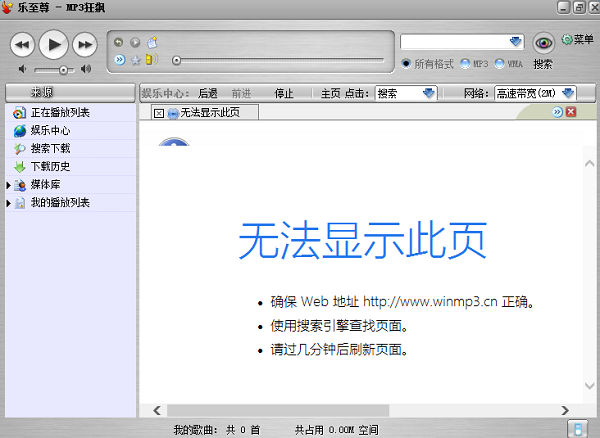
Task: Open 娱乐中心 in the sidebar
Action: tap(50, 130)
